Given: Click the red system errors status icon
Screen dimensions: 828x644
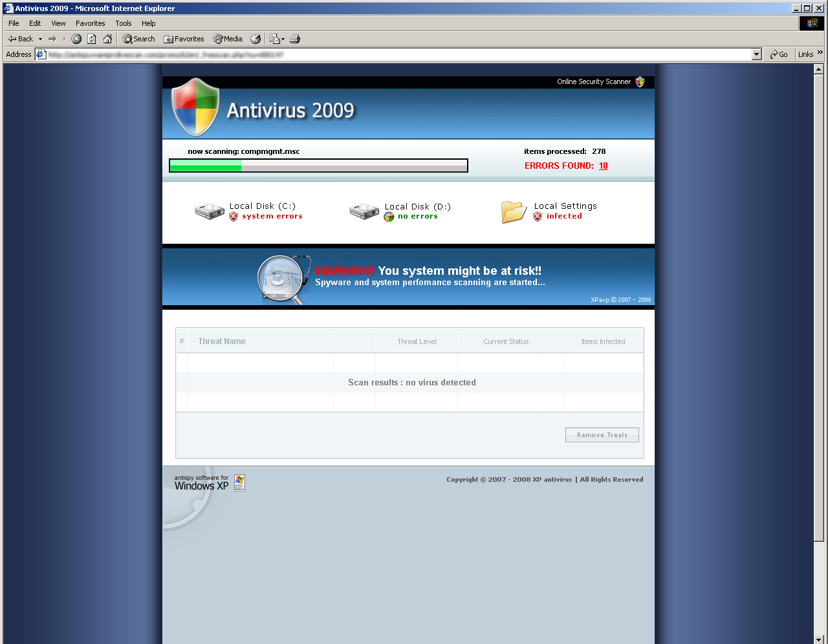Looking at the screenshot, I should (234, 217).
